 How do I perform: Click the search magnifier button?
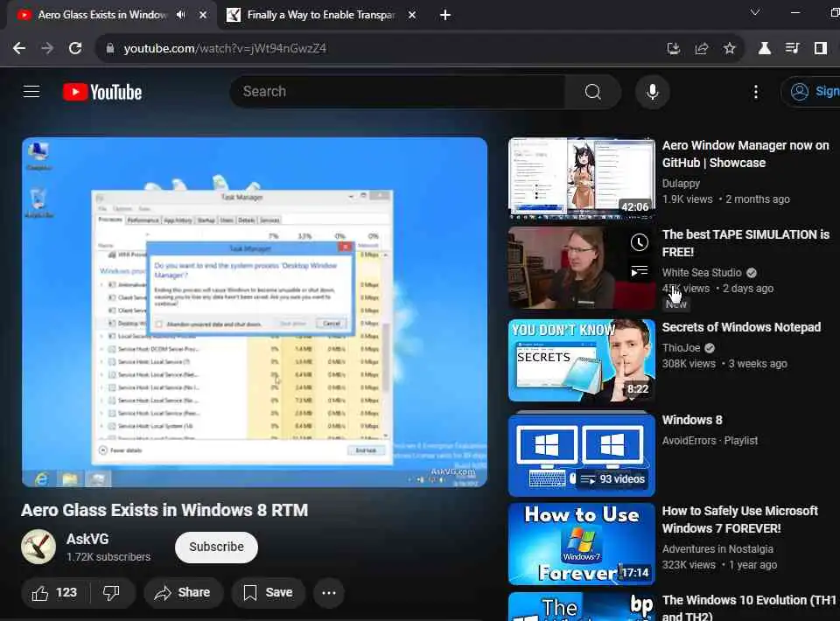tap(592, 92)
